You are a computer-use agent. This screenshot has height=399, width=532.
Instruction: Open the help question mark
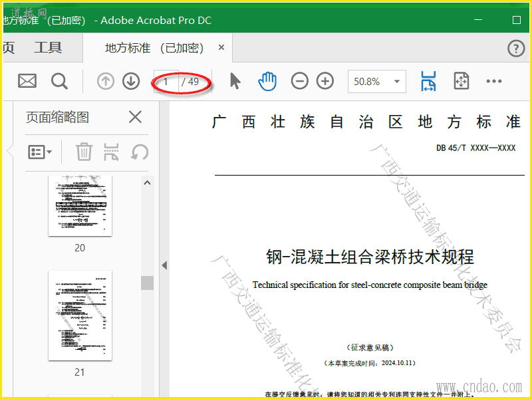516,48
